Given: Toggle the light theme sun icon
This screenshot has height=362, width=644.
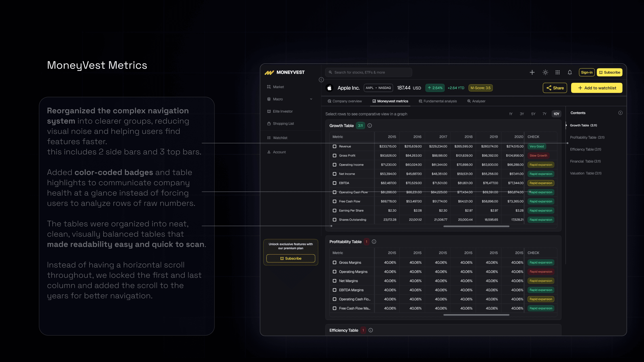Looking at the screenshot, I should click(x=545, y=72).
